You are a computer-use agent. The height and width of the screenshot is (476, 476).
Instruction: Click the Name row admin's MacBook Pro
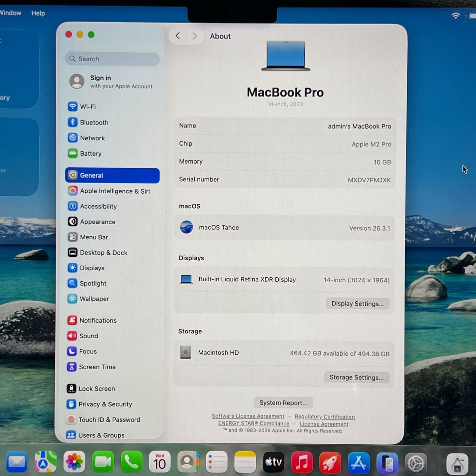285,126
